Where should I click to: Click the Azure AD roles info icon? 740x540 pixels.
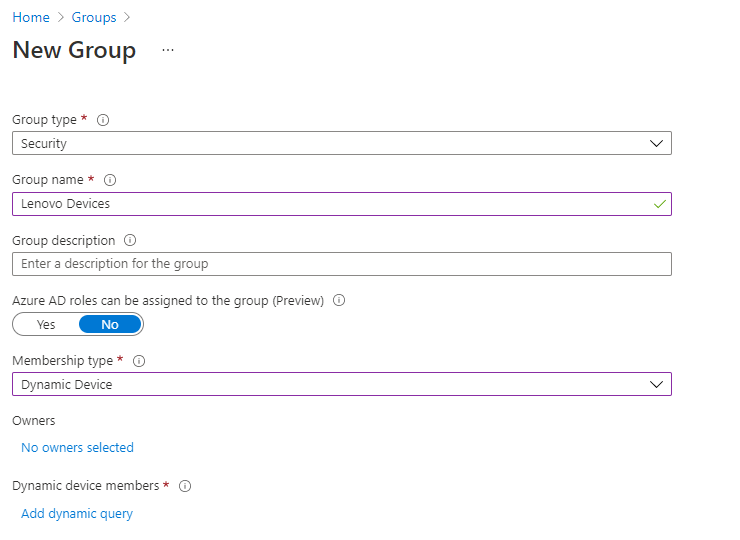pyautogui.click(x=339, y=300)
